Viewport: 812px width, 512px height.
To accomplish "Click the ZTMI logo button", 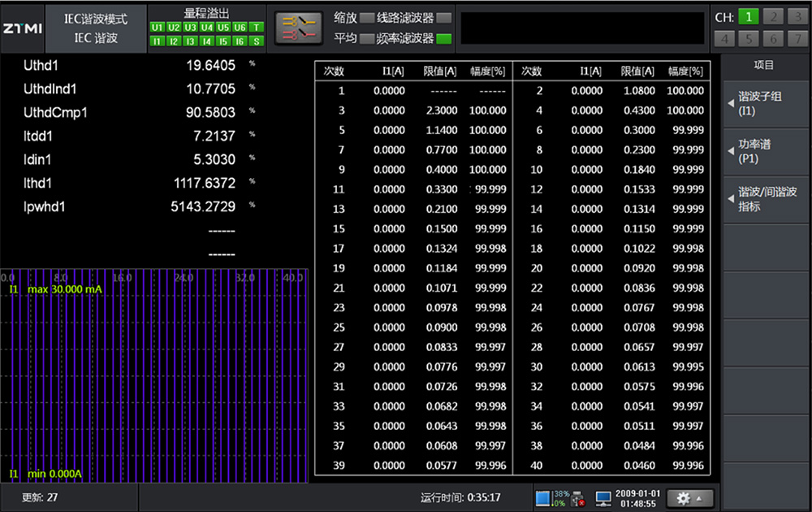I will tap(22, 28).
